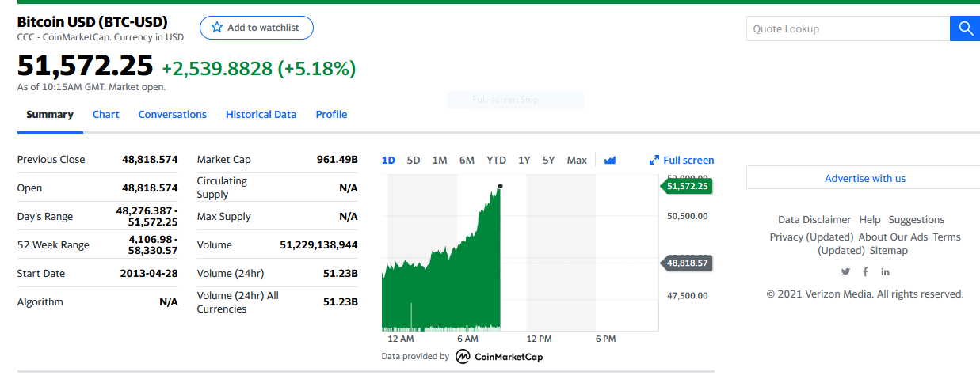The width and height of the screenshot is (980, 379).
Task: Open the Twitter social icon
Action: 845,271
